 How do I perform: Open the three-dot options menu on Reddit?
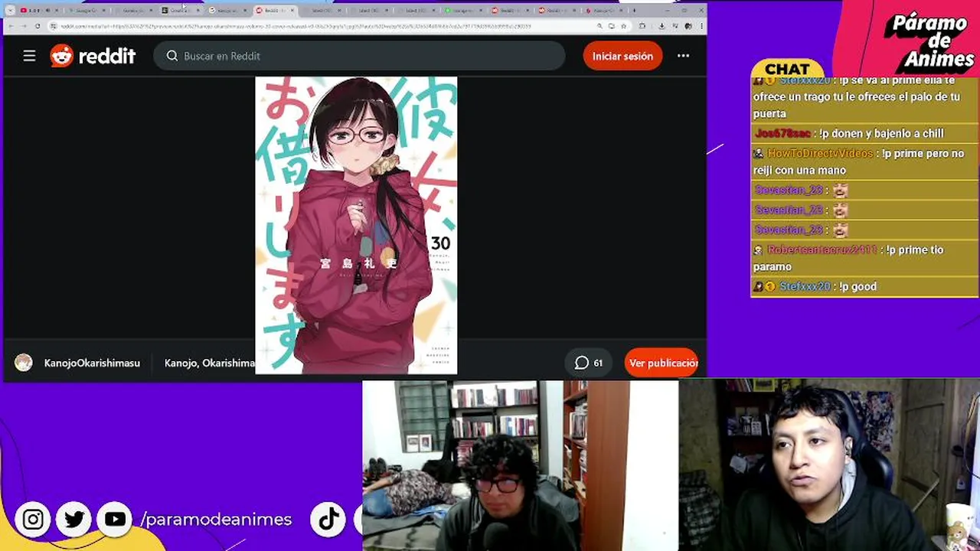pyautogui.click(x=683, y=56)
